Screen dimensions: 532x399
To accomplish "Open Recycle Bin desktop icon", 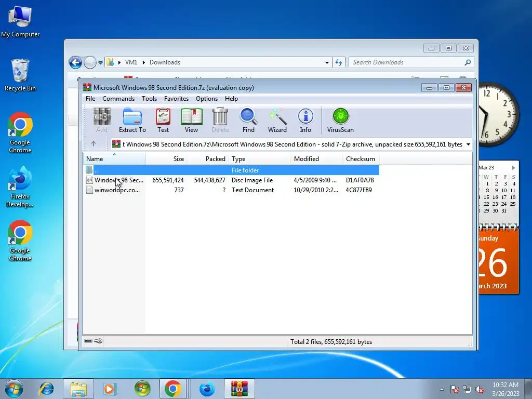I will (20, 75).
